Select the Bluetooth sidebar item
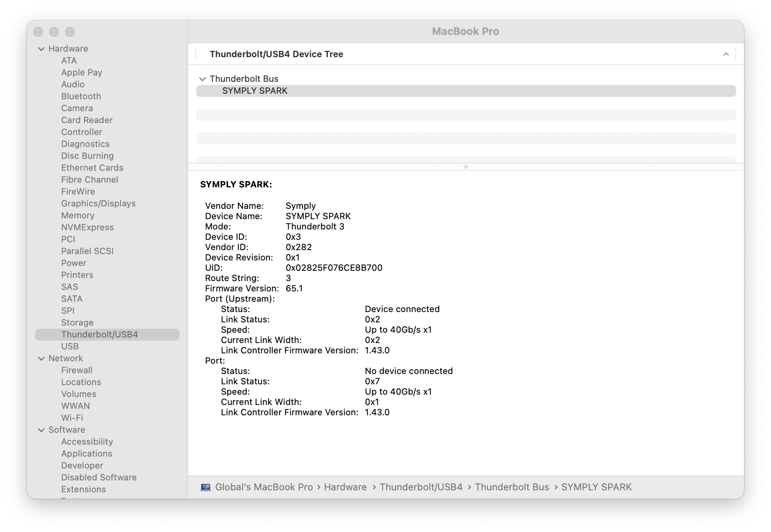The image size is (771, 532). (81, 96)
